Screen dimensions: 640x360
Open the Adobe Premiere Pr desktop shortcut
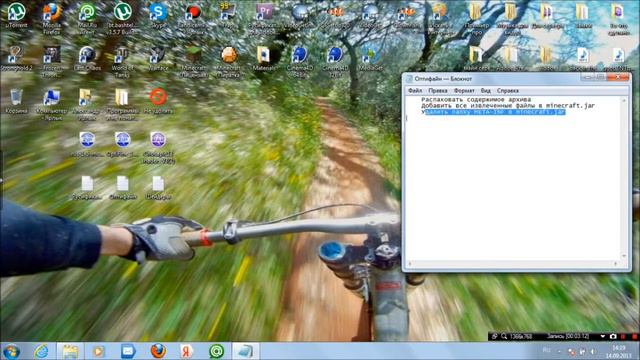264,17
